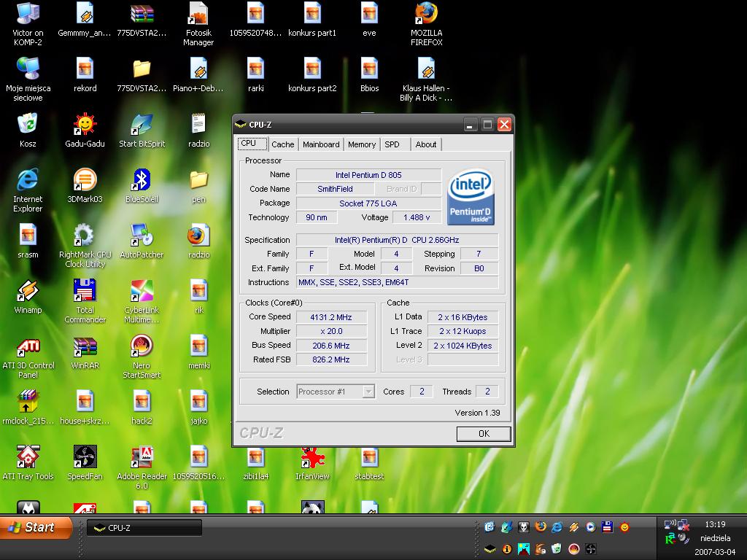Open Moje miejsca sieciowe icon
The width and height of the screenshot is (747, 560).
coord(28,79)
